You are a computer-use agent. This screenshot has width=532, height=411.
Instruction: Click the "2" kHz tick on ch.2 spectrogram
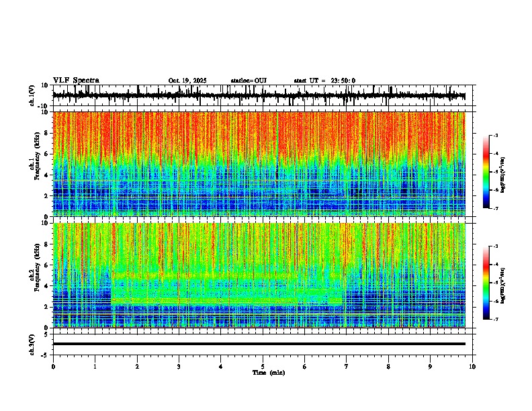(46, 307)
